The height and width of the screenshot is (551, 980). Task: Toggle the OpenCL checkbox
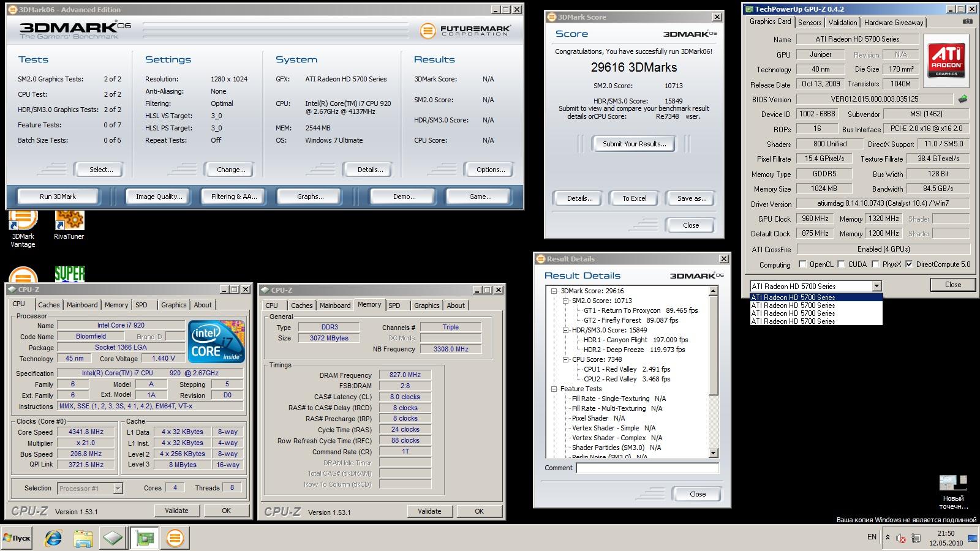point(802,264)
